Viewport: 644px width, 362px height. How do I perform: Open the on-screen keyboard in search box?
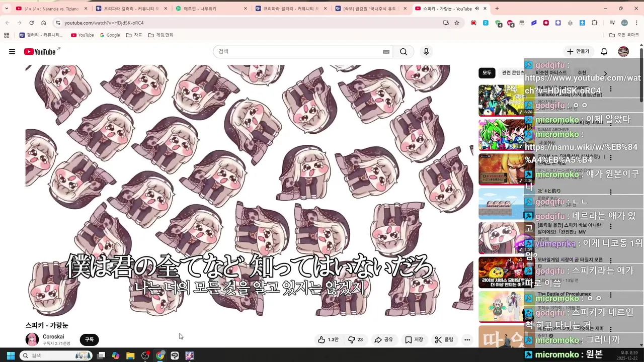(x=386, y=52)
